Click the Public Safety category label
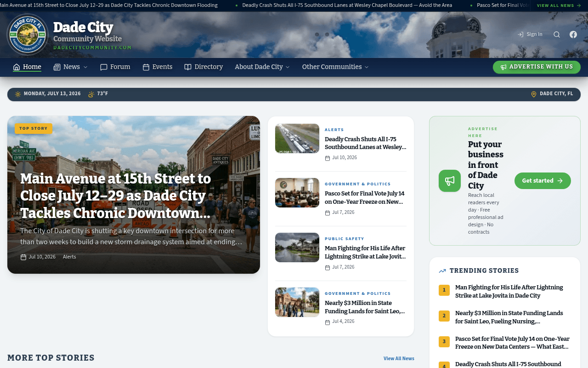 pos(345,239)
